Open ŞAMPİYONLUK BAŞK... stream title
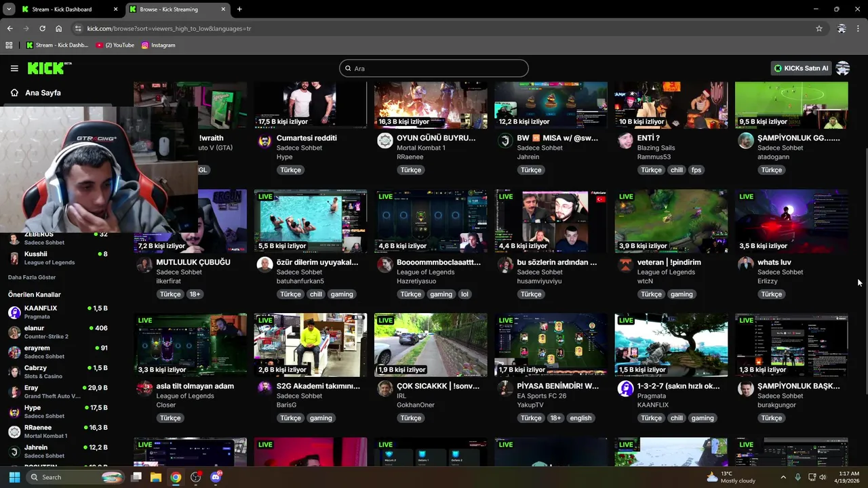868x488 pixels. pos(799,386)
